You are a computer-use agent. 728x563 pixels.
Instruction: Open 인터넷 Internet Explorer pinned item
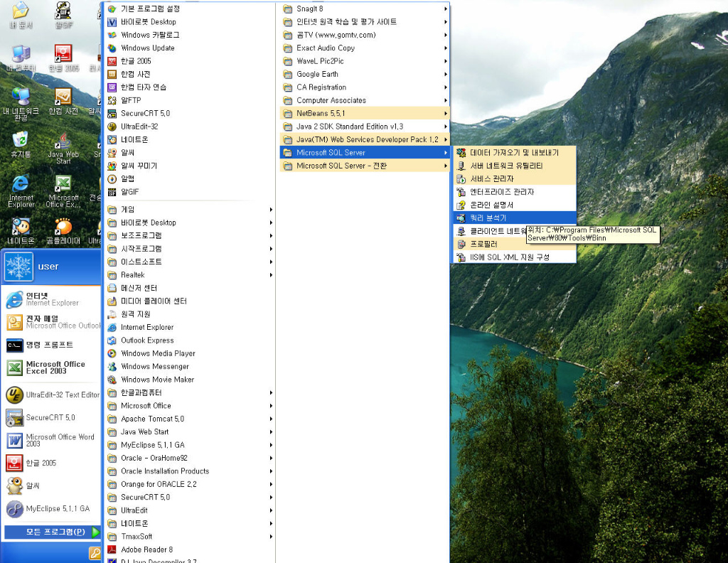pos(52,299)
